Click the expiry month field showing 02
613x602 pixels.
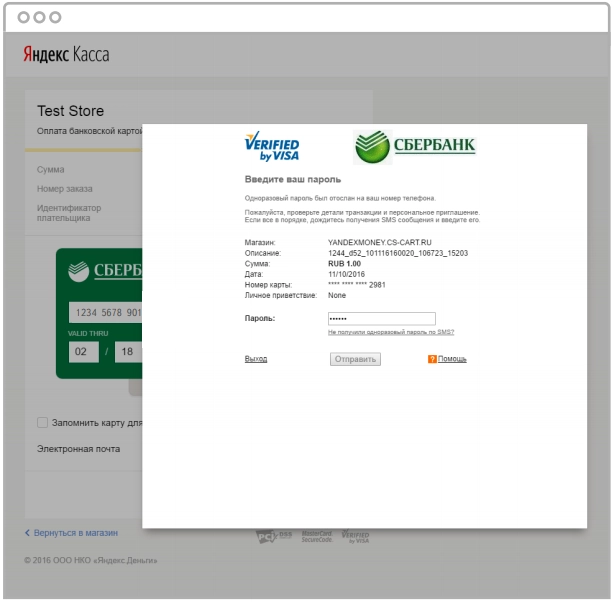(84, 352)
